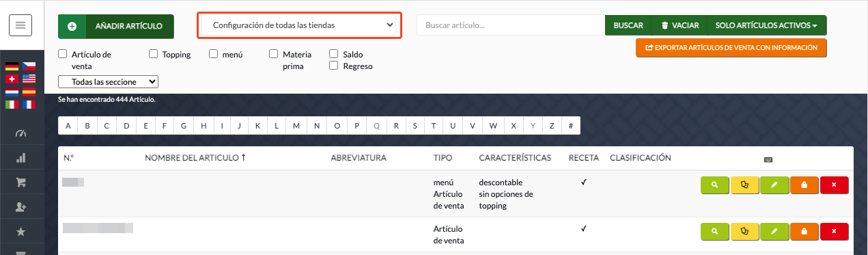Filter articles by letter M
Viewport: 868px width, 255px height.
pos(296,126)
